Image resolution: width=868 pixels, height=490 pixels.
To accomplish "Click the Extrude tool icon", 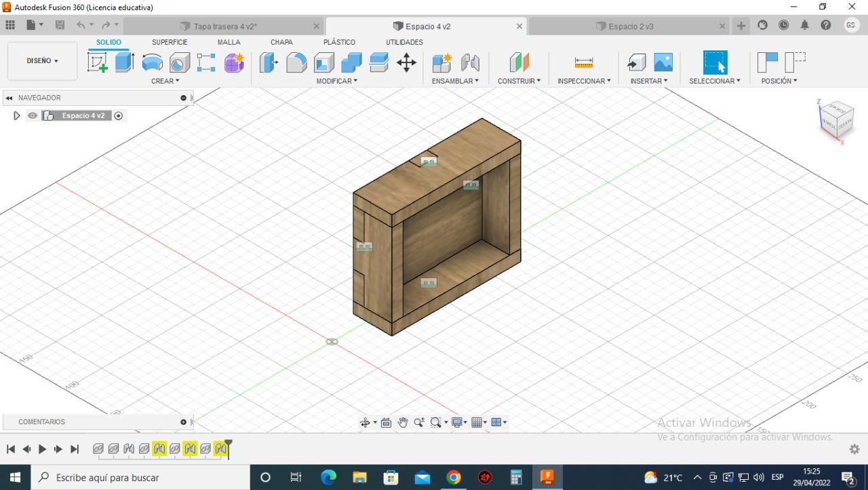I will point(124,62).
